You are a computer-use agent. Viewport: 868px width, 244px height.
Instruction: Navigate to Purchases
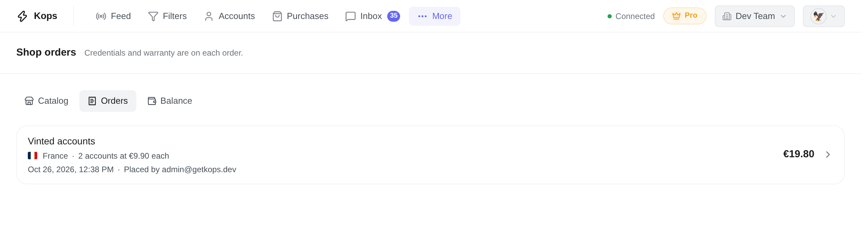click(x=300, y=16)
